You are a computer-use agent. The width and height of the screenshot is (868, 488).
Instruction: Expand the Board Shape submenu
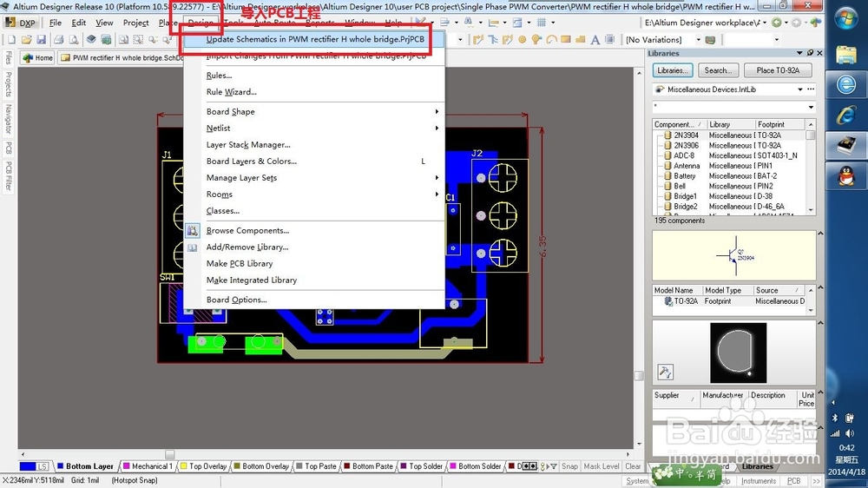pyautogui.click(x=315, y=111)
